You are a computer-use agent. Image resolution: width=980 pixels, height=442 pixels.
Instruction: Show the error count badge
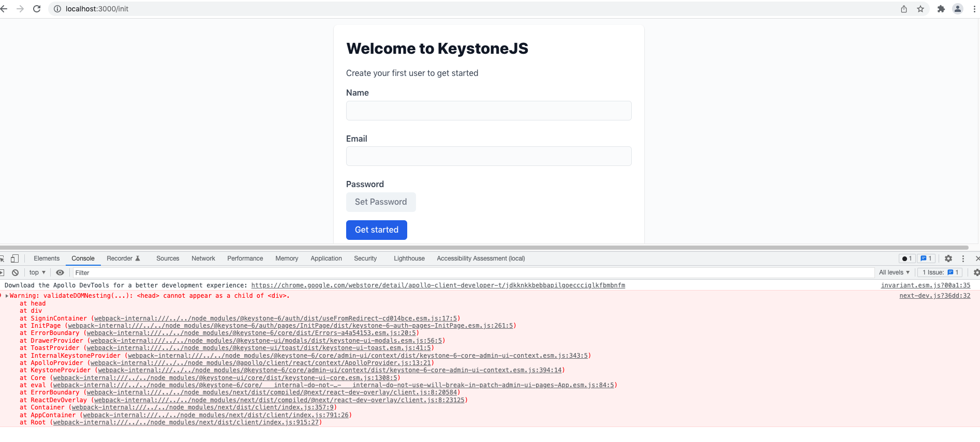(907, 258)
